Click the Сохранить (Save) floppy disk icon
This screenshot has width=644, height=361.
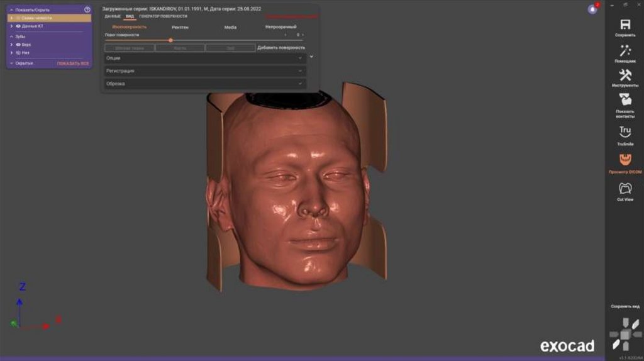click(x=625, y=25)
